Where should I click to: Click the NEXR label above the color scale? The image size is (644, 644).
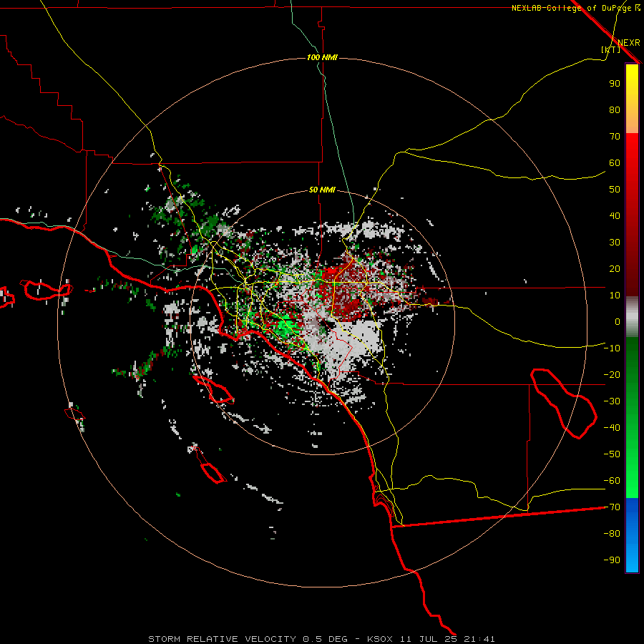[628, 43]
